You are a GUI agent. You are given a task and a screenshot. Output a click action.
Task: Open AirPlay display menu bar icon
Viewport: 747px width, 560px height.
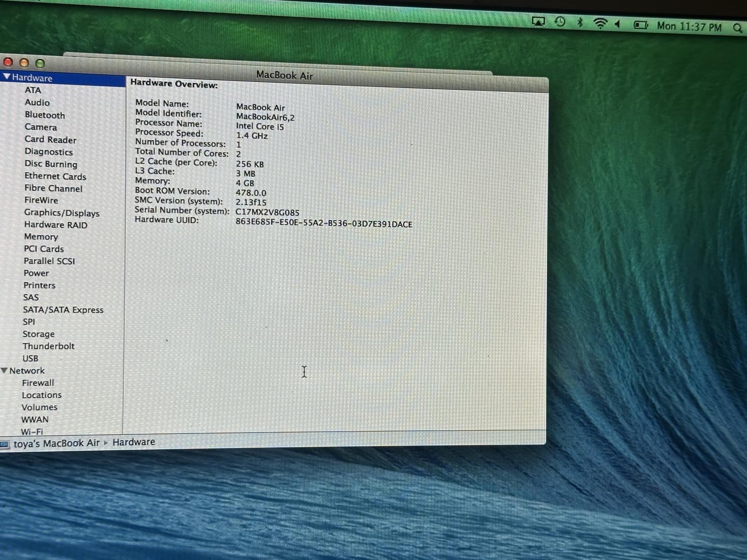(538, 22)
